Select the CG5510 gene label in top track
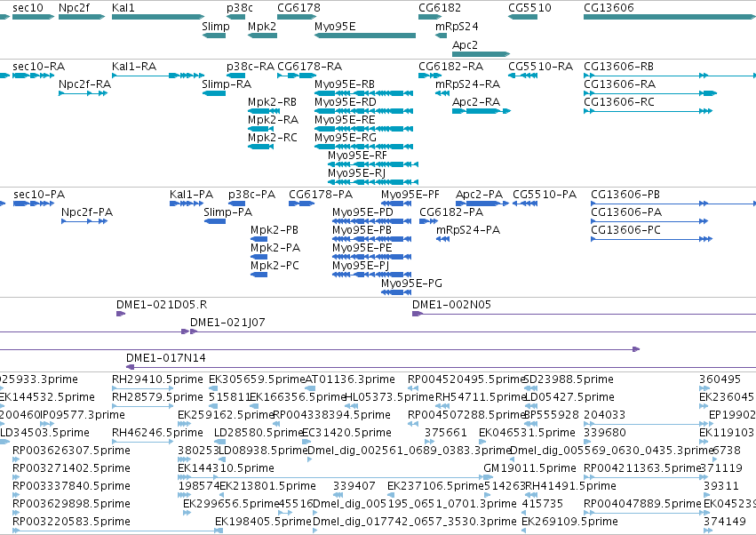Image resolution: width=756 pixels, height=535 pixels. (x=529, y=8)
